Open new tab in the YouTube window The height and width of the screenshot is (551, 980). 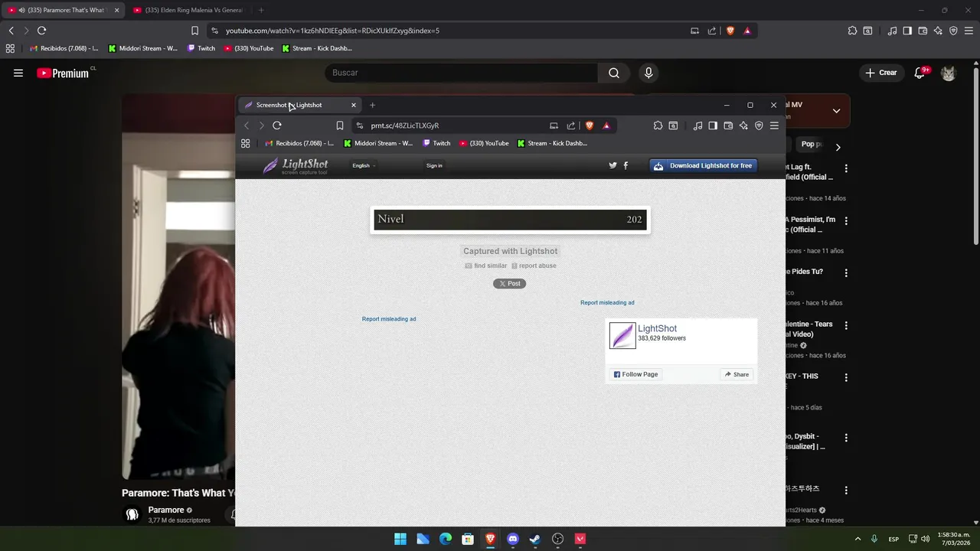tap(261, 10)
